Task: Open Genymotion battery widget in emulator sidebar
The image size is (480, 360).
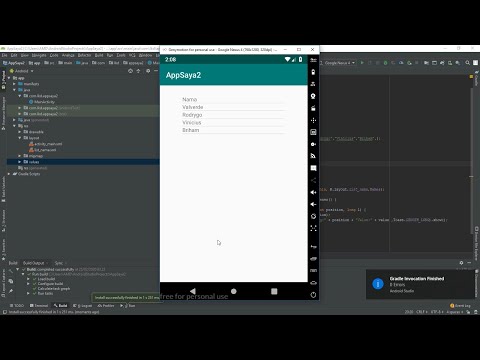Action: point(313,72)
